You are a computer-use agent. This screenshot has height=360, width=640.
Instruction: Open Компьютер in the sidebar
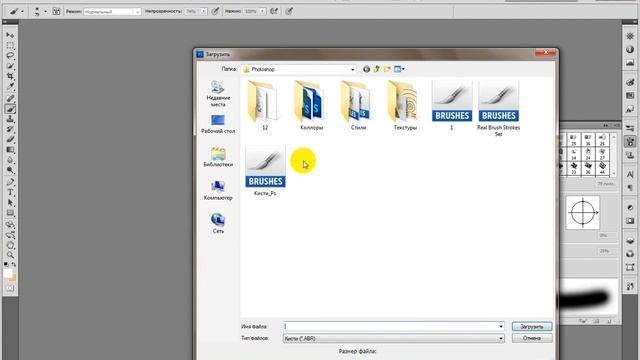point(218,191)
